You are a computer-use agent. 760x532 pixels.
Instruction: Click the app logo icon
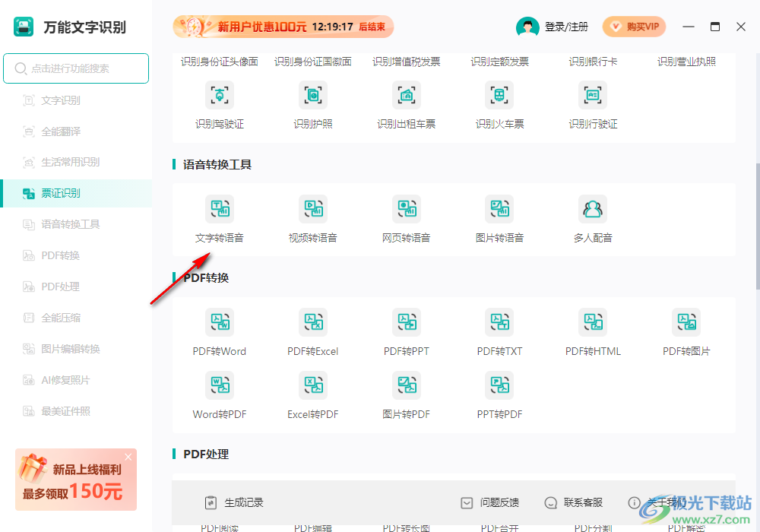click(24, 27)
